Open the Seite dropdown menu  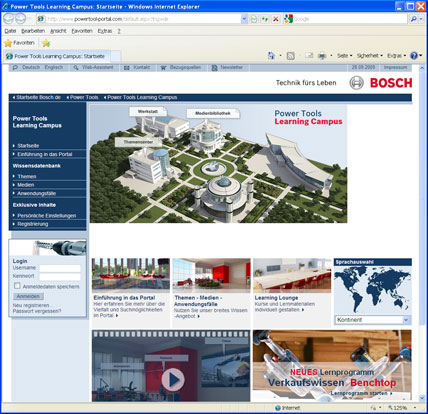(344, 56)
